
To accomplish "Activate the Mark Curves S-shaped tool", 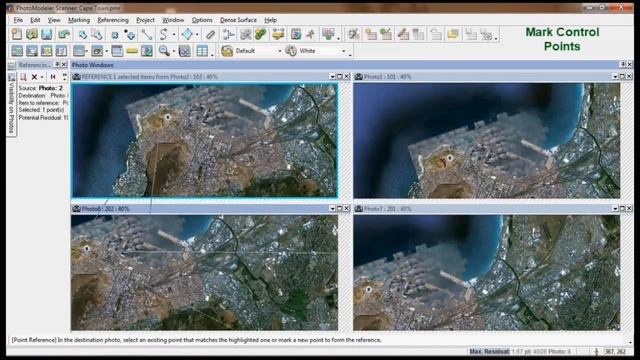I will [x=163, y=34].
